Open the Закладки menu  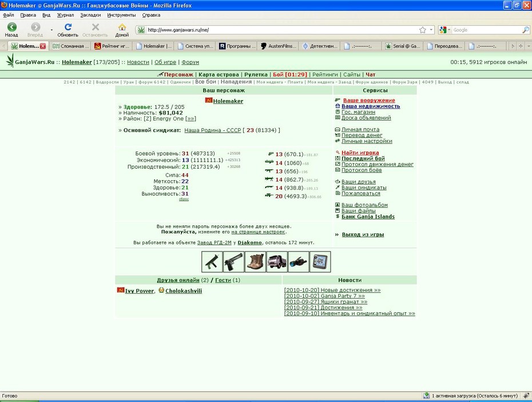coord(90,15)
